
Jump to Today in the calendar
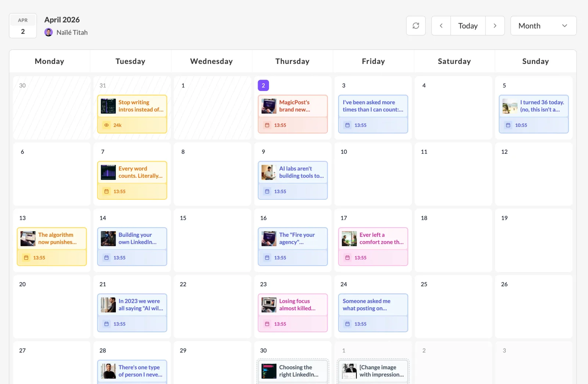coord(467,26)
